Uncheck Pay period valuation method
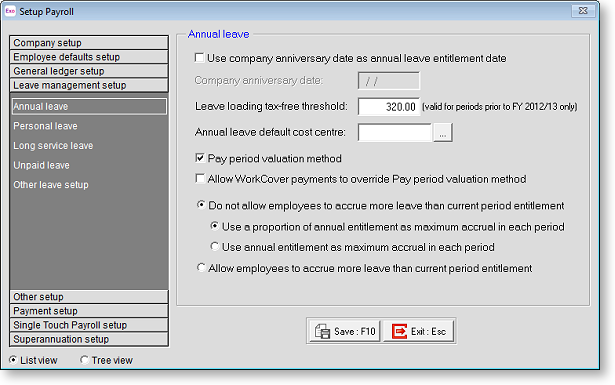 200,158
